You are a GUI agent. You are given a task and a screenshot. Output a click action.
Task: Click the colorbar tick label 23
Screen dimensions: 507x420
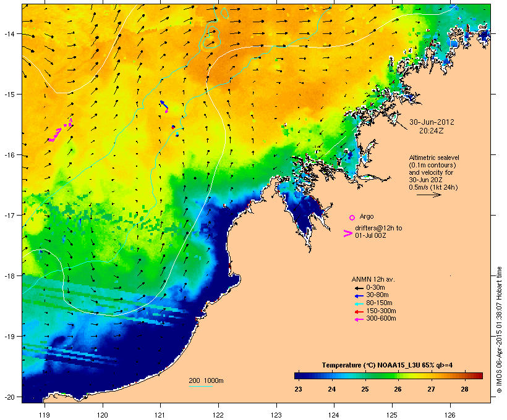pos(298,389)
